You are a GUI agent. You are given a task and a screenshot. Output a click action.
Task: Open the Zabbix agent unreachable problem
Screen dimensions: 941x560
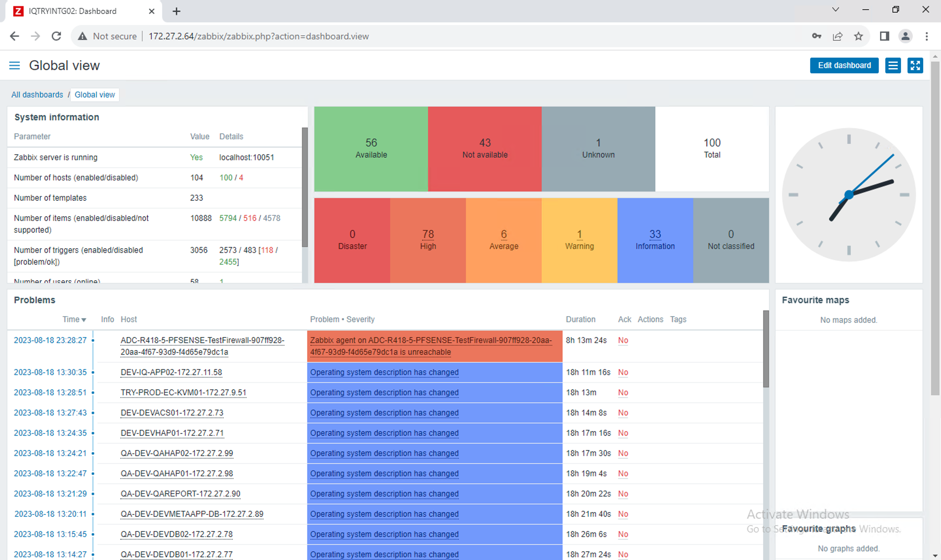pyautogui.click(x=431, y=346)
